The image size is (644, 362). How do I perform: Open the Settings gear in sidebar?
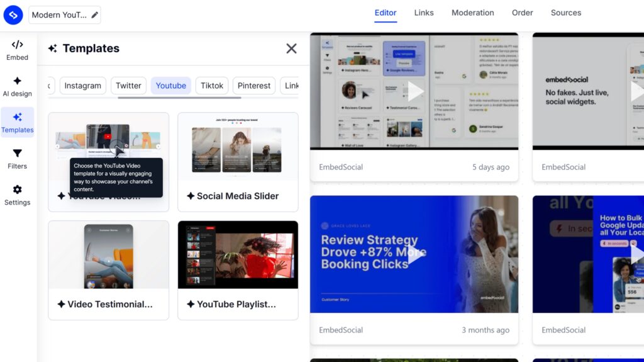[17, 195]
